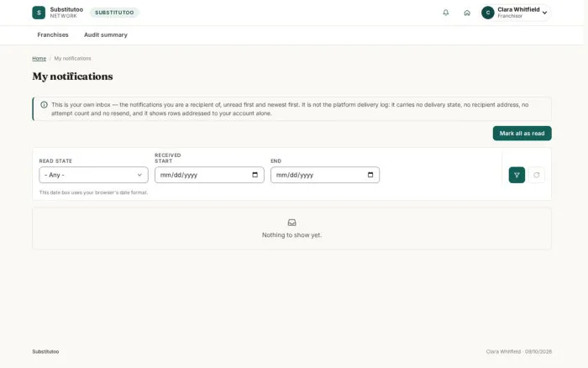Click the SUBSTITUTOO badge pill
588x368 pixels.
click(114, 13)
